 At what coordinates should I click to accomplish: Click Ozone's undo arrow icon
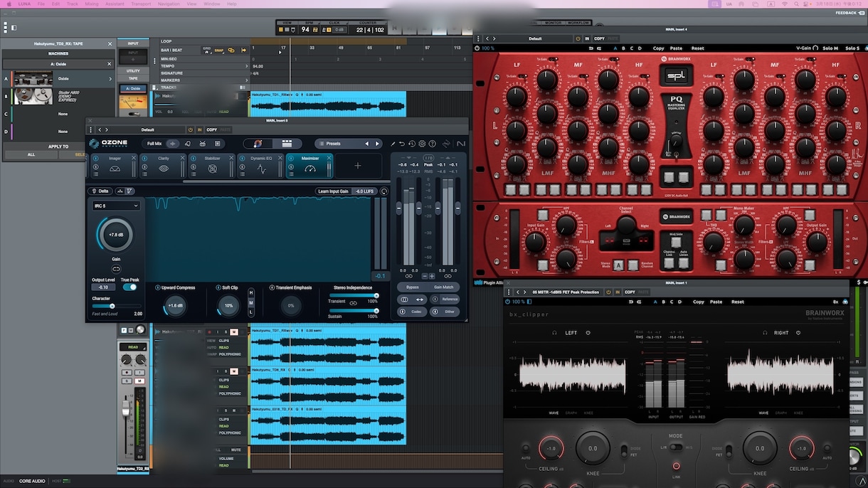tap(402, 144)
